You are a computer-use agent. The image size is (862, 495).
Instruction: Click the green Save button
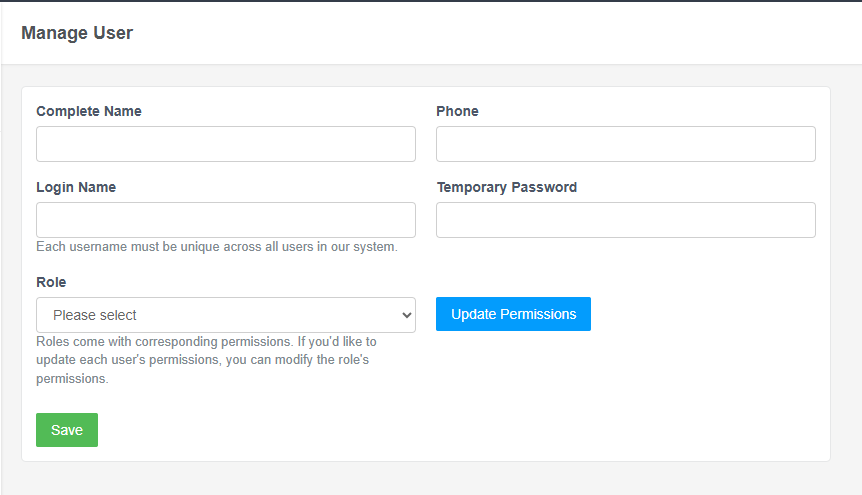[67, 430]
